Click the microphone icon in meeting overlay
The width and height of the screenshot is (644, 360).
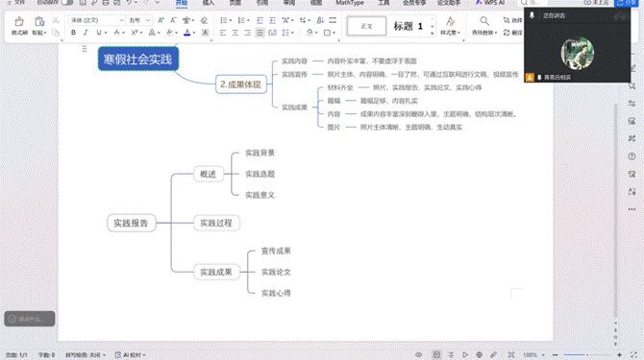(x=532, y=15)
